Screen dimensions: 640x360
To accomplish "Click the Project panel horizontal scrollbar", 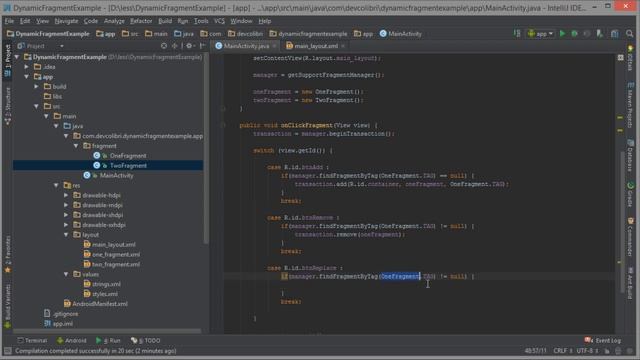I will point(107,331).
